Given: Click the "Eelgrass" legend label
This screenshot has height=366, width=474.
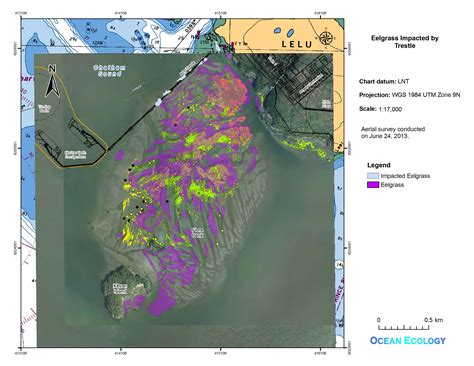Looking at the screenshot, I should click(x=392, y=185).
